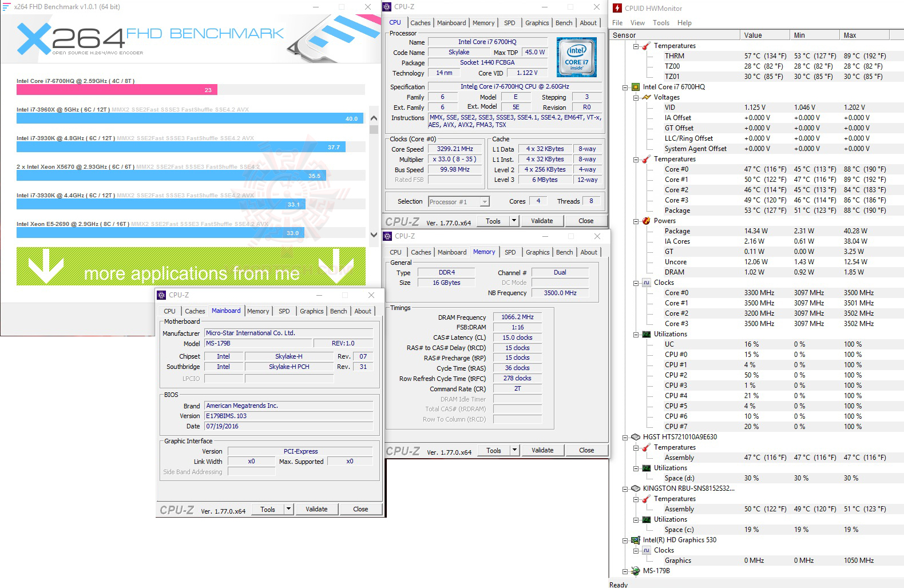
Task: Click the Clocks icon under Intel(R) HD Graphics 530
Action: 646,550
